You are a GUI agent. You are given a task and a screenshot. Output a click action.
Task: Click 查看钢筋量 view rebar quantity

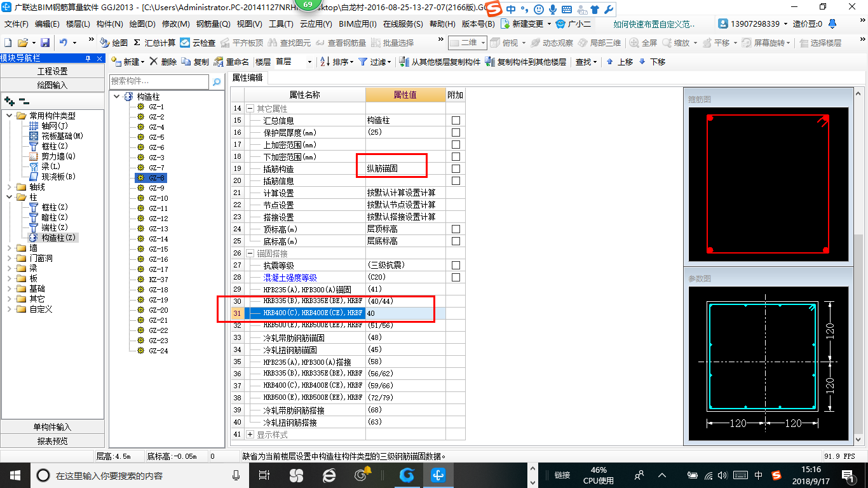click(x=341, y=43)
